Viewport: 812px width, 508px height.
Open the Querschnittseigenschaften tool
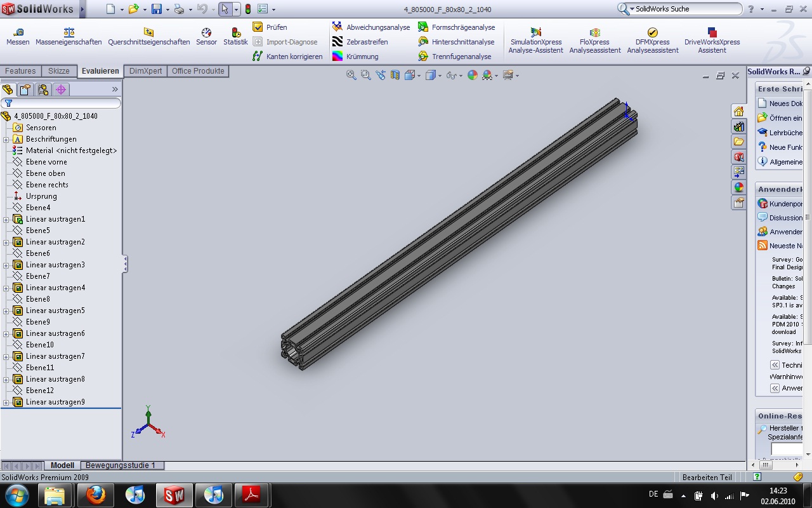coord(148,37)
